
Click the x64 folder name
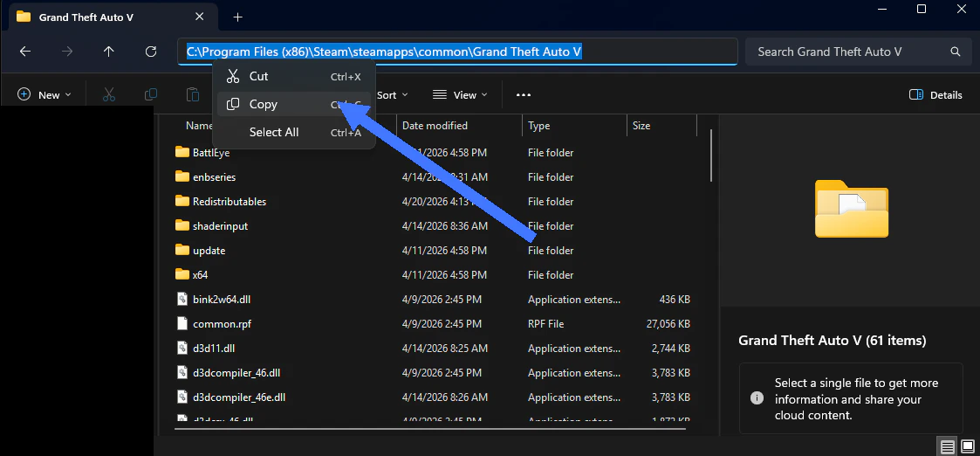tap(200, 274)
